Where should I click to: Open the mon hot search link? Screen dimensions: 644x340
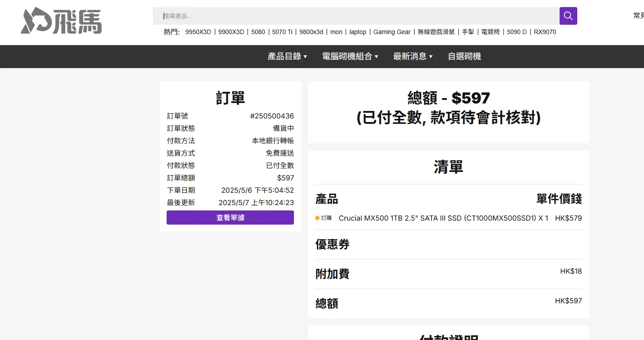coord(336,32)
